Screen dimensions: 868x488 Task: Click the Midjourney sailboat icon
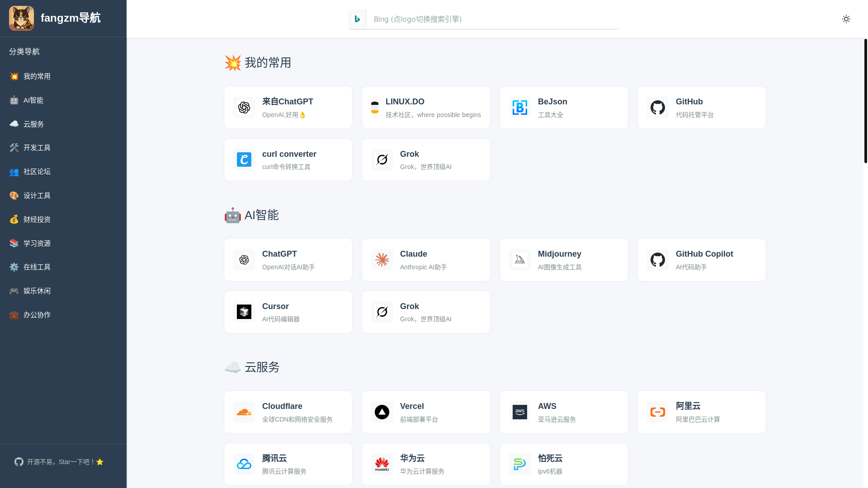click(520, 260)
